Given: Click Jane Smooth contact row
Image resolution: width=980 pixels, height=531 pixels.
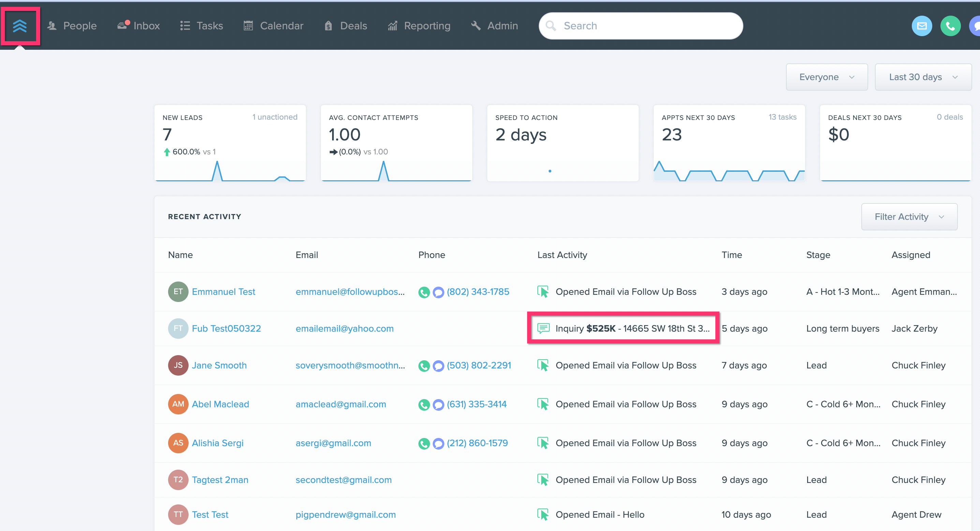Looking at the screenshot, I should coord(491,365).
